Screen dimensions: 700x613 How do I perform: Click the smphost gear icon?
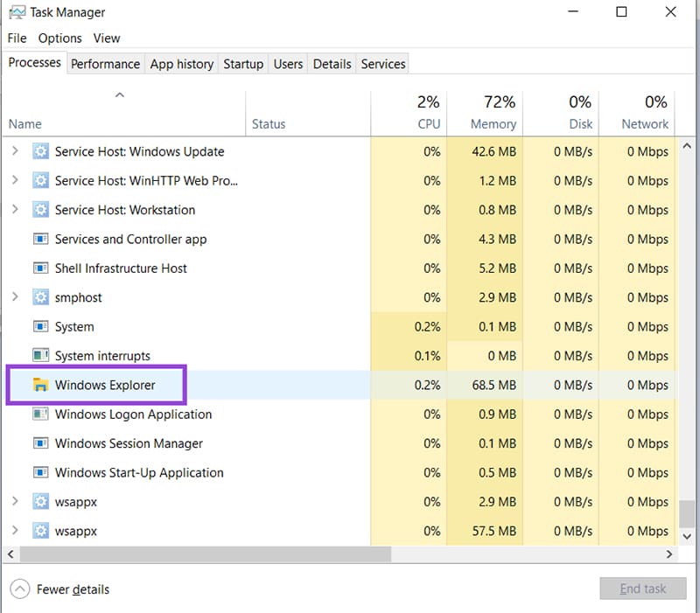40,297
